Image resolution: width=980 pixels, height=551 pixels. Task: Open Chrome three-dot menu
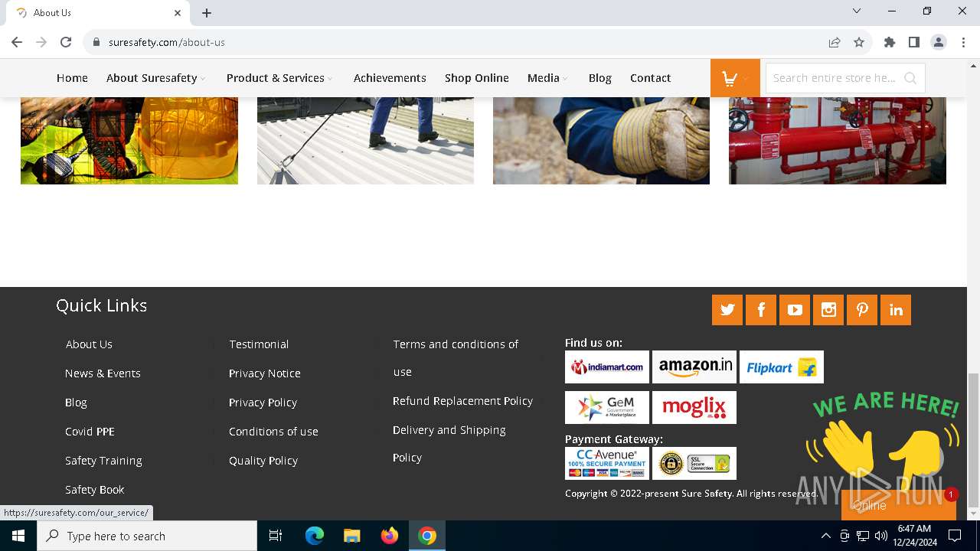(x=962, y=42)
